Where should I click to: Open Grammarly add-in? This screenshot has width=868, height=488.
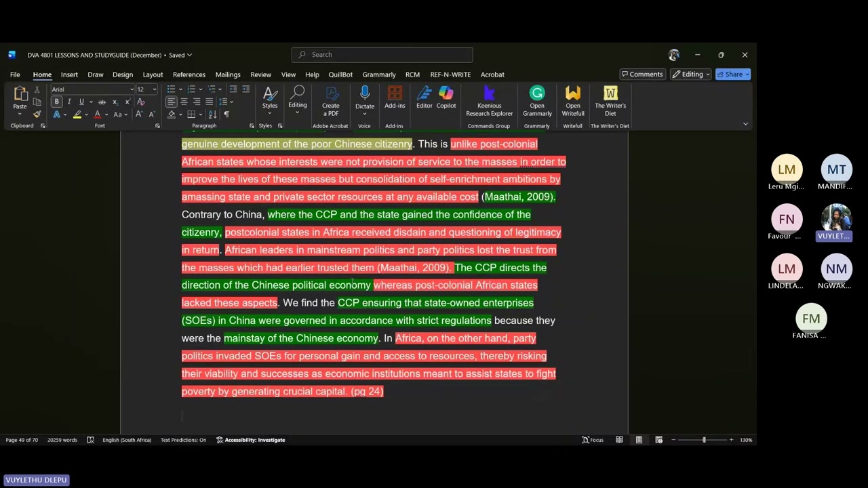point(537,102)
